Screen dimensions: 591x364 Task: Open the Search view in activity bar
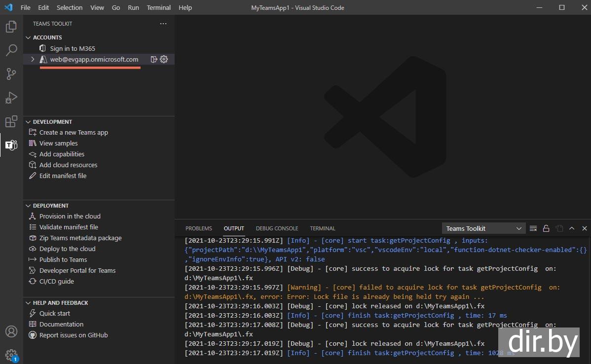(x=11, y=50)
